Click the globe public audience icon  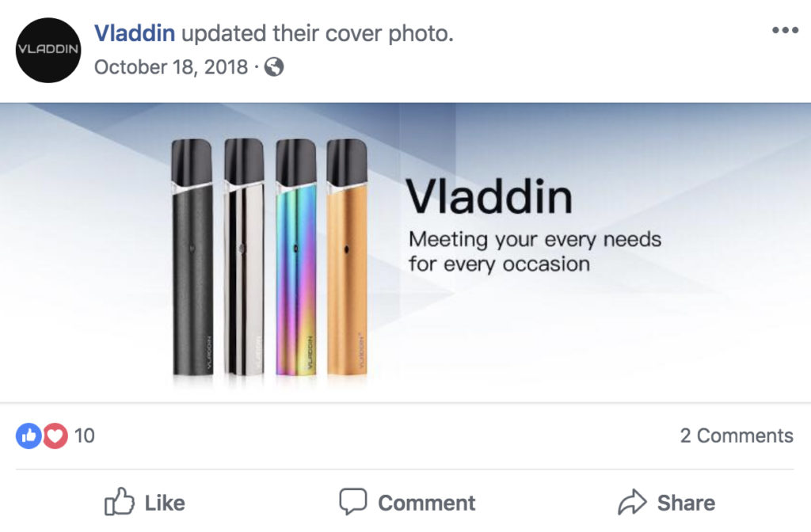click(x=274, y=66)
